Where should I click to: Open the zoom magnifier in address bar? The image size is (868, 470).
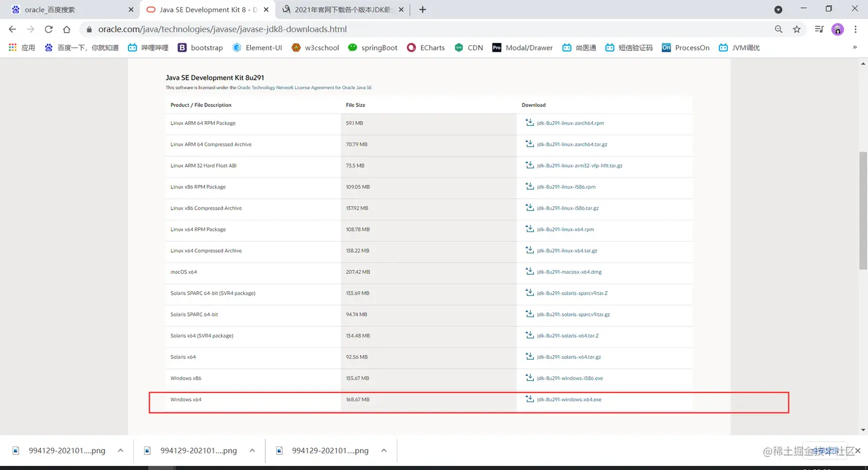[x=778, y=29]
